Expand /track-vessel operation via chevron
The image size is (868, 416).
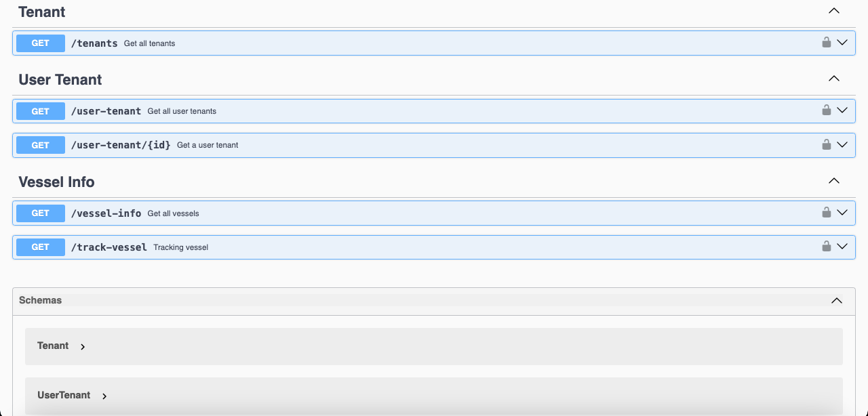tap(842, 247)
